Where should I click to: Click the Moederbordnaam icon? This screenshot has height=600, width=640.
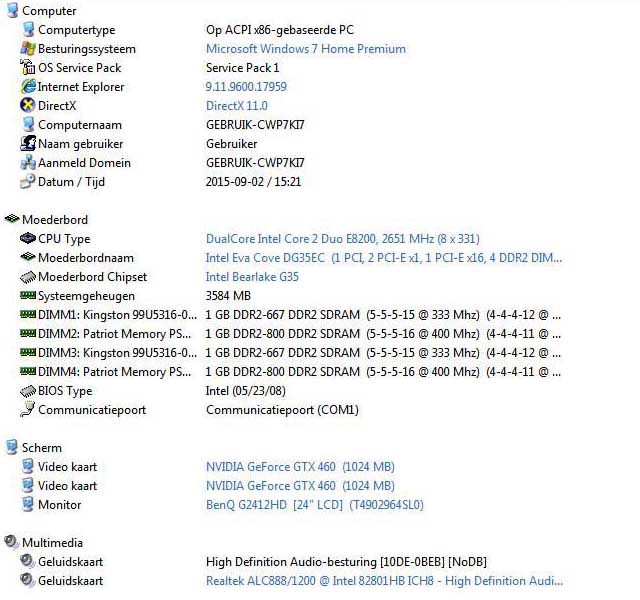click(x=28, y=257)
